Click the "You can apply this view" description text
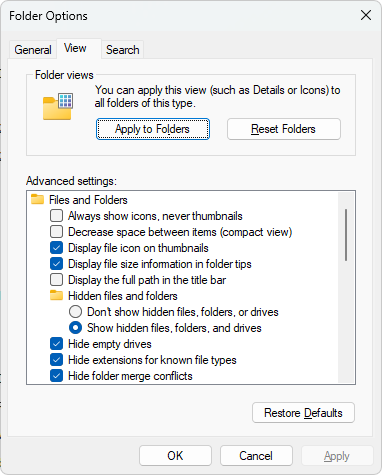Image resolution: width=382 pixels, height=475 pixels. (217, 96)
